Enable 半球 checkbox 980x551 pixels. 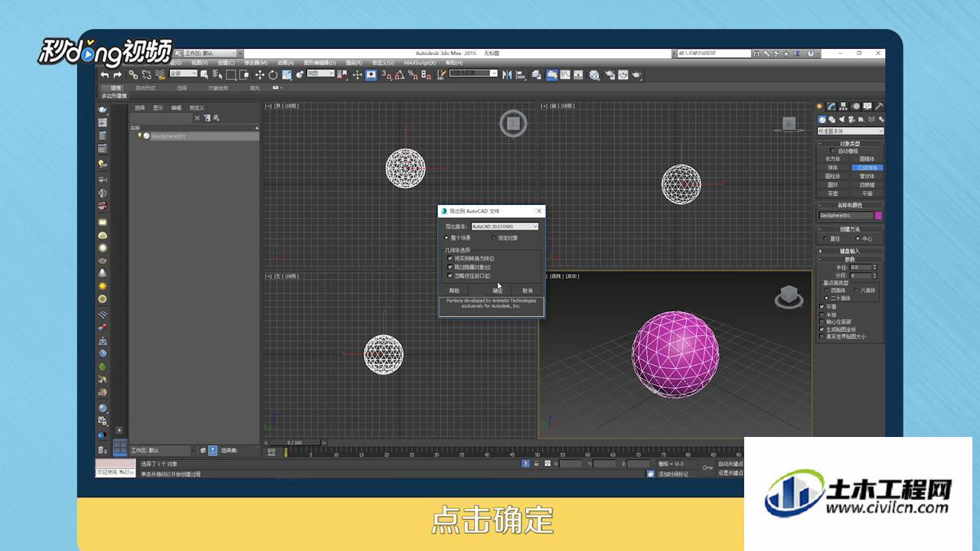(x=822, y=315)
